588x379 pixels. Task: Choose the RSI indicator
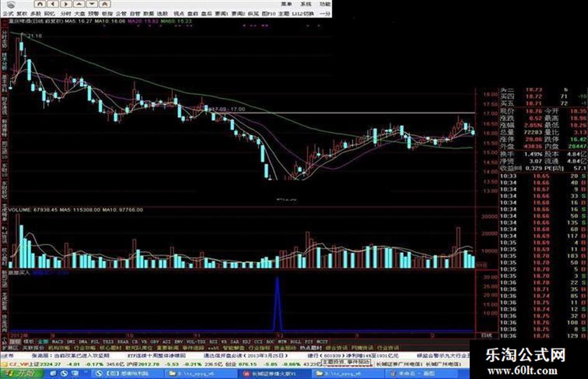click(x=213, y=342)
